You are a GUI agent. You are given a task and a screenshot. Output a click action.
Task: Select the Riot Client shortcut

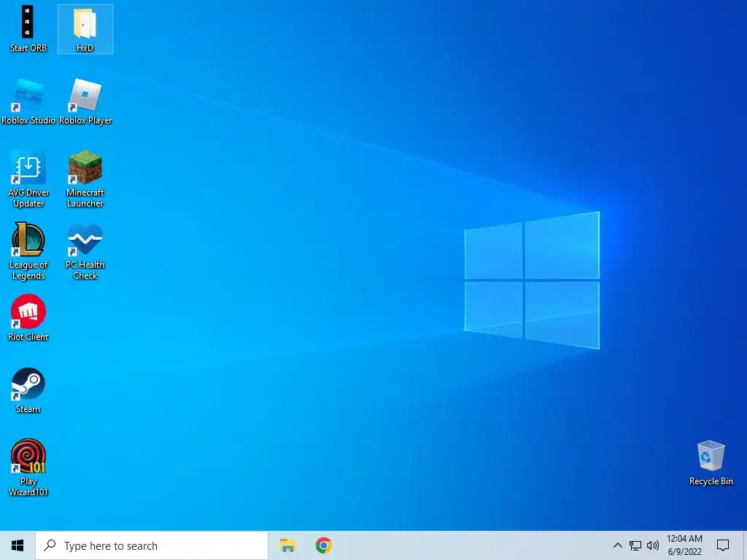click(x=28, y=318)
